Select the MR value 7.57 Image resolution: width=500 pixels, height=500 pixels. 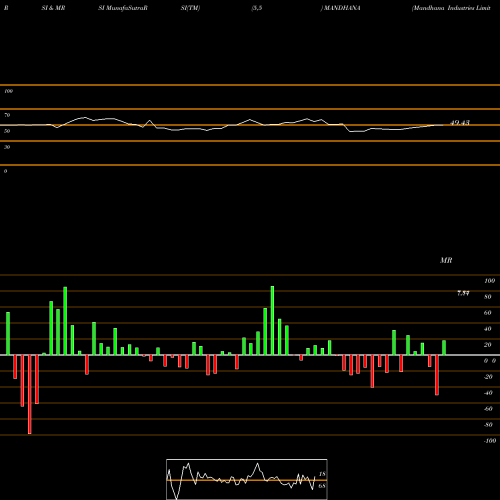[x=463, y=293]
